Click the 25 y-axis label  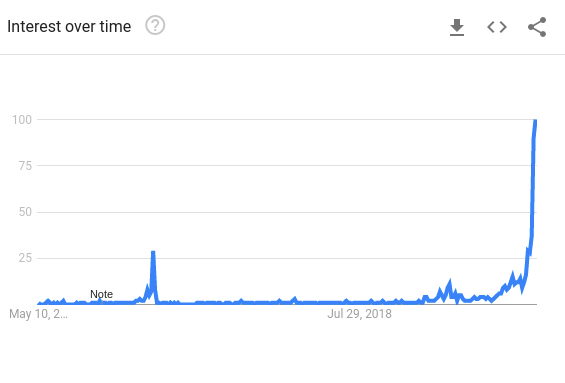tap(25, 258)
